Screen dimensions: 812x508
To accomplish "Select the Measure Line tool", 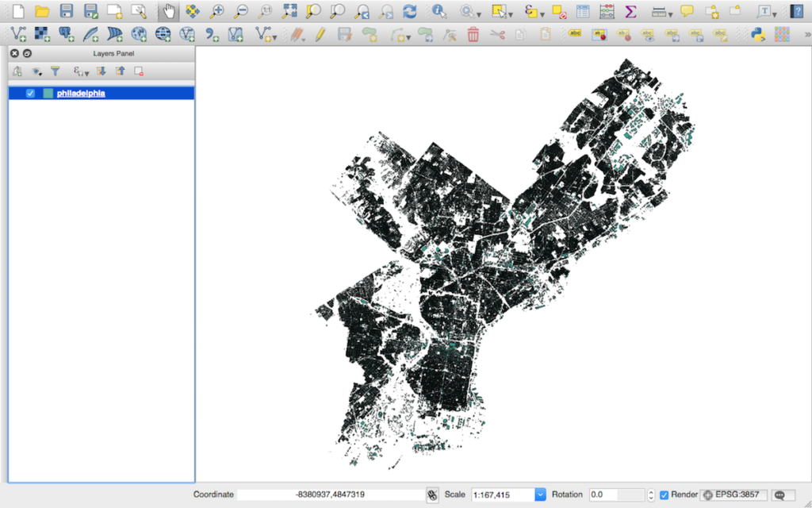I will pyautogui.click(x=659, y=11).
